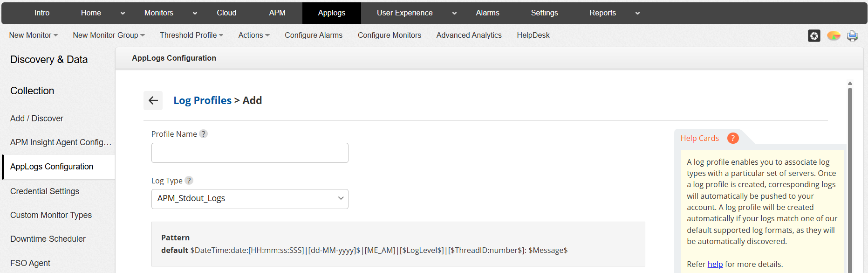Open the Log Type combo box
The width and height of the screenshot is (868, 273).
(250, 199)
